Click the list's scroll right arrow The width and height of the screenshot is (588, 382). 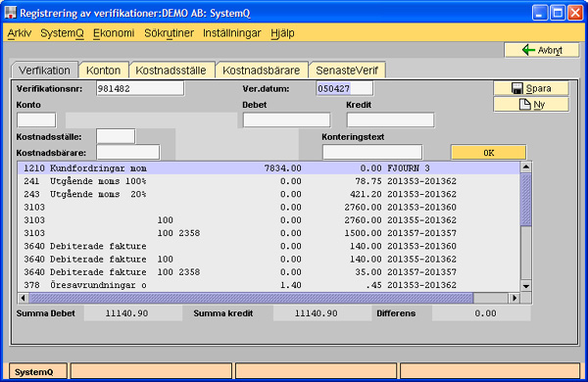[x=514, y=298]
